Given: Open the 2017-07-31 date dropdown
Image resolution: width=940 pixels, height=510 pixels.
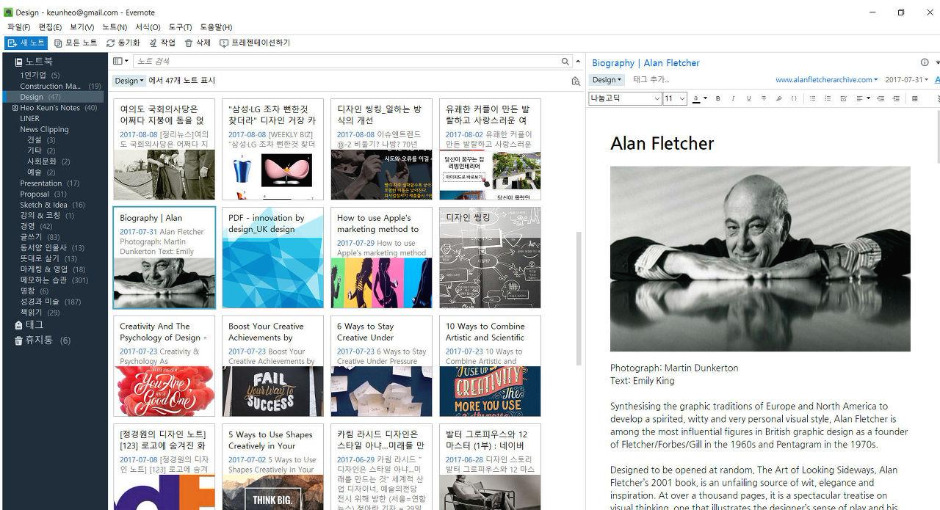Looking at the screenshot, I should point(906,80).
